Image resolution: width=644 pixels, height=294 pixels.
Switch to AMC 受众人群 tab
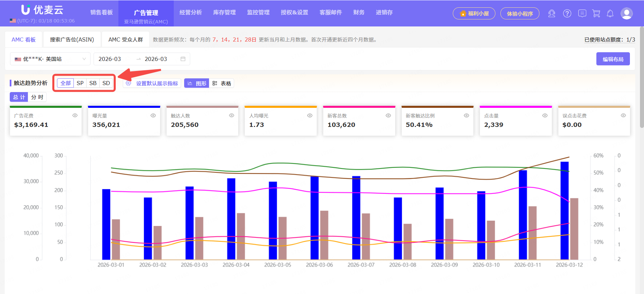[125, 40]
